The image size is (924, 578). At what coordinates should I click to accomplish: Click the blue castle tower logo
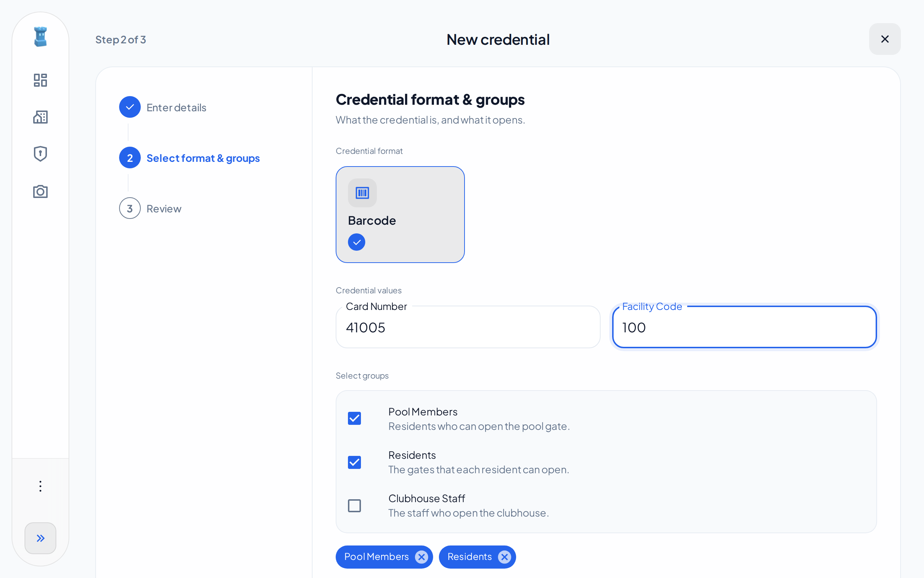point(40,37)
